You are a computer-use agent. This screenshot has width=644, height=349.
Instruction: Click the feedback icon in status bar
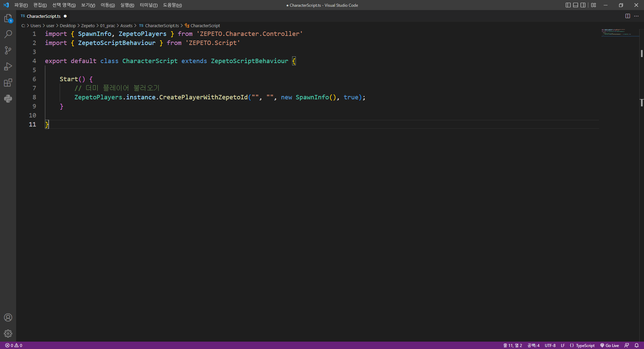coord(627,345)
